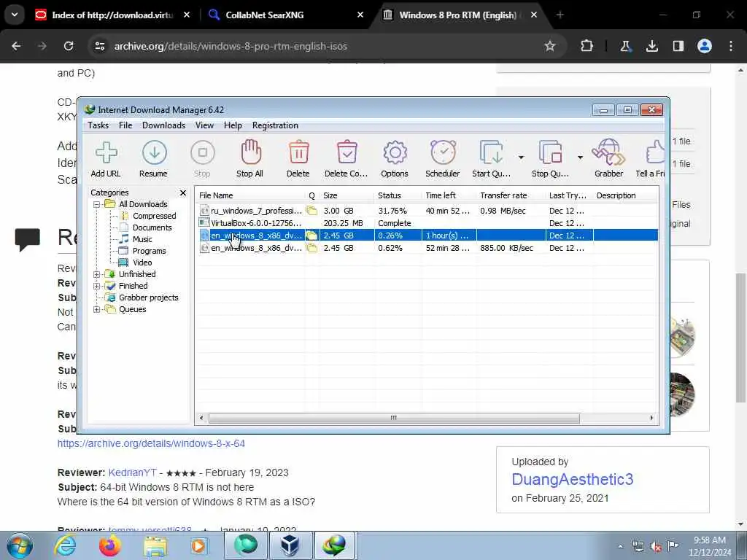Switch to Index of download.virtualbox tab
Image resolution: width=747 pixels, height=560 pixels.
tap(112, 15)
